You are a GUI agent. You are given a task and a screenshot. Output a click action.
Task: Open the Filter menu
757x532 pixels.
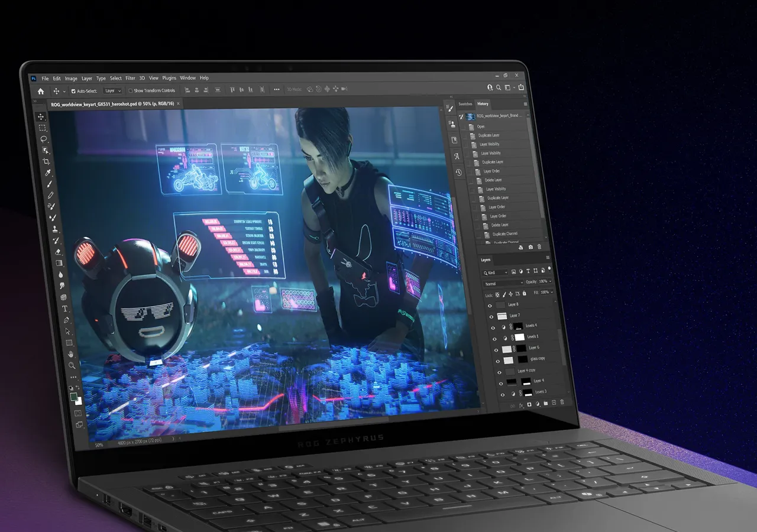(130, 78)
